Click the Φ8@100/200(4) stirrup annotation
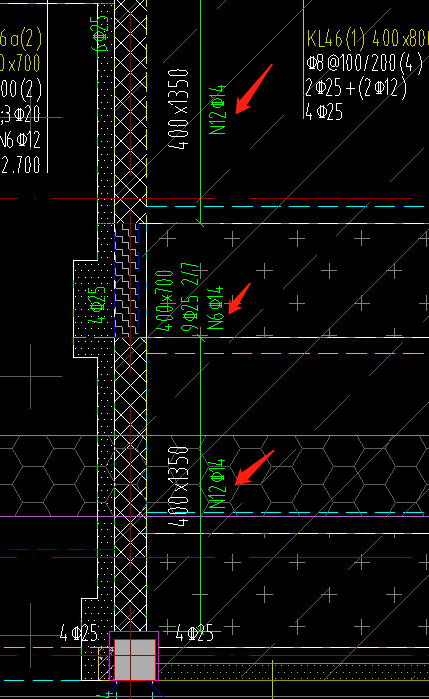 tap(364, 63)
